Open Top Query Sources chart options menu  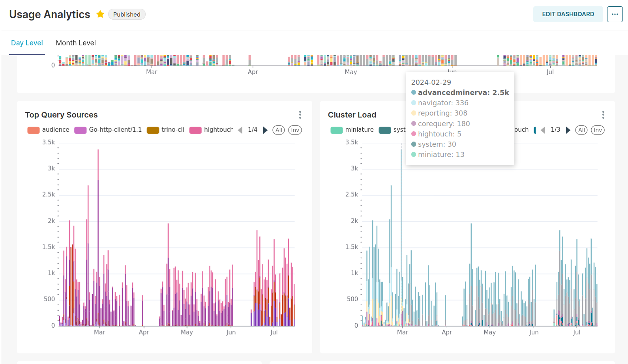coord(300,115)
